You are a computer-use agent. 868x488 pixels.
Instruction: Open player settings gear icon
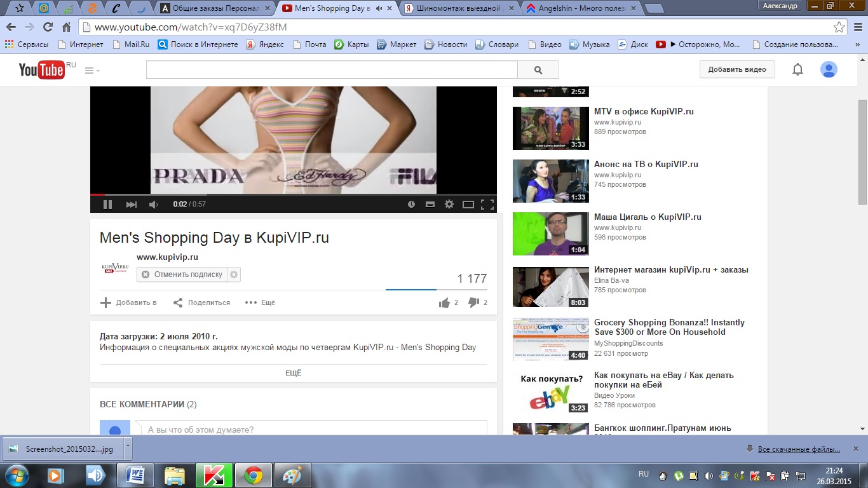click(449, 205)
